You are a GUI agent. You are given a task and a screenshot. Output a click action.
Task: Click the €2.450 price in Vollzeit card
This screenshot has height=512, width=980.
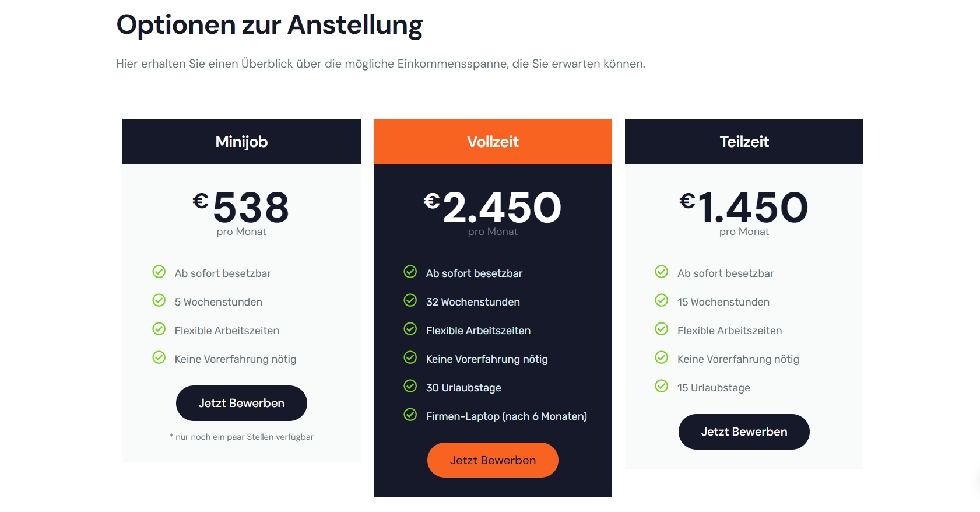(493, 208)
